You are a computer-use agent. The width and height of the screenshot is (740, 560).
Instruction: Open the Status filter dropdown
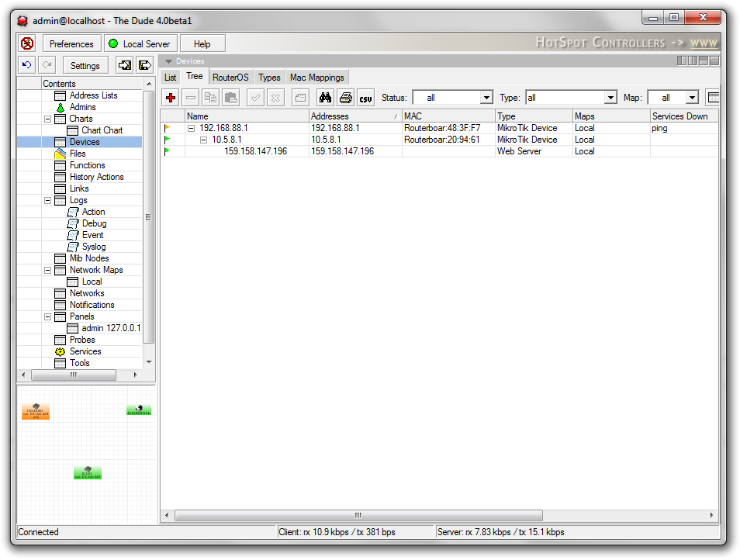(486, 98)
